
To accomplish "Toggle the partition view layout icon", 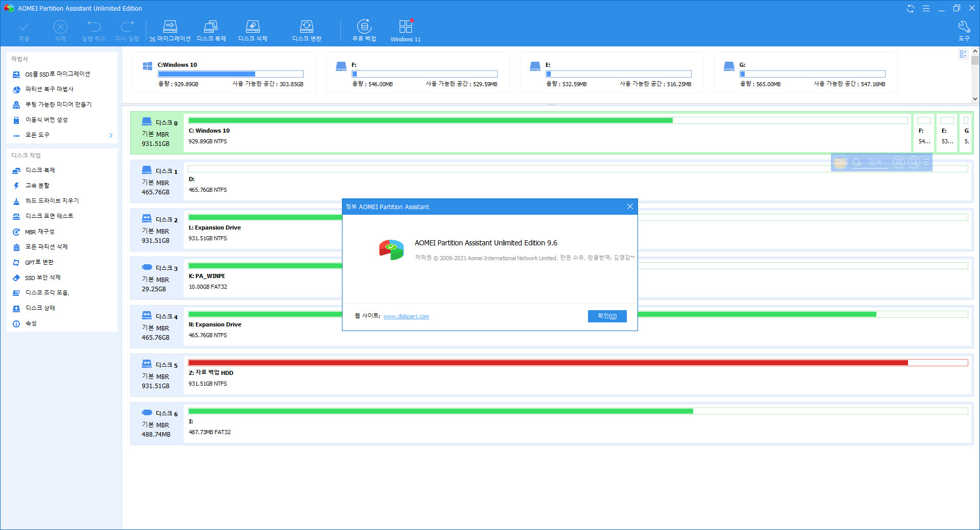I will coord(963,54).
